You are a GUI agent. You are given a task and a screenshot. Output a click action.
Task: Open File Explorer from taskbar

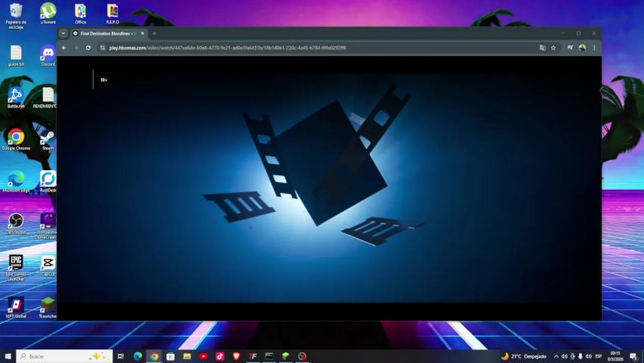(x=187, y=356)
